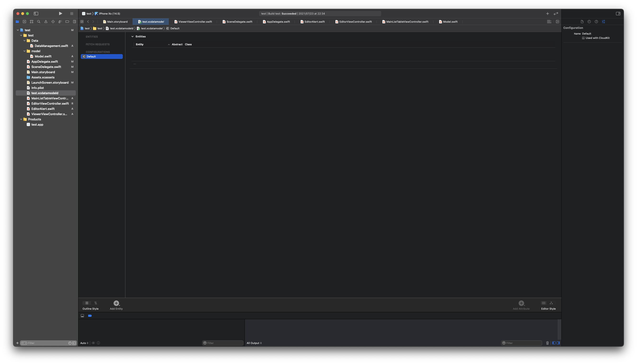Screen dimensions: 637x364
Task: Show the Source Control navigator
Action: tap(25, 22)
